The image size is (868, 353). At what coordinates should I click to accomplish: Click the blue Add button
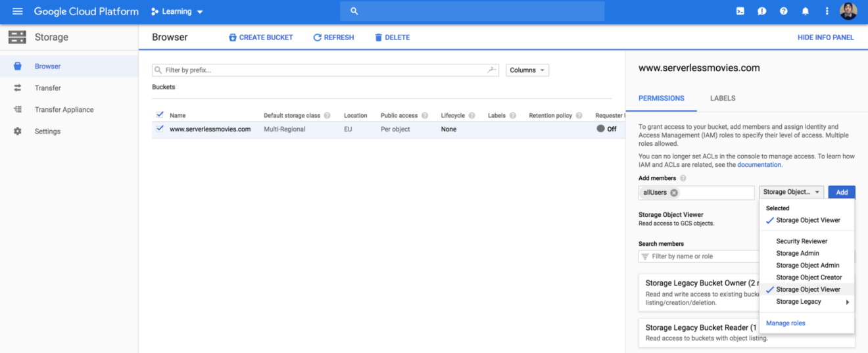click(842, 192)
